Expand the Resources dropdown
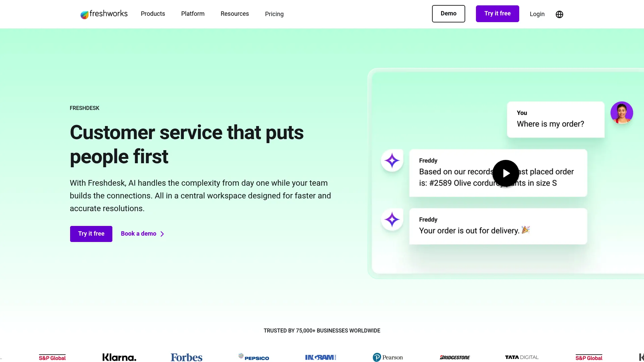Screen dimensions: 644x362 pos(234,14)
